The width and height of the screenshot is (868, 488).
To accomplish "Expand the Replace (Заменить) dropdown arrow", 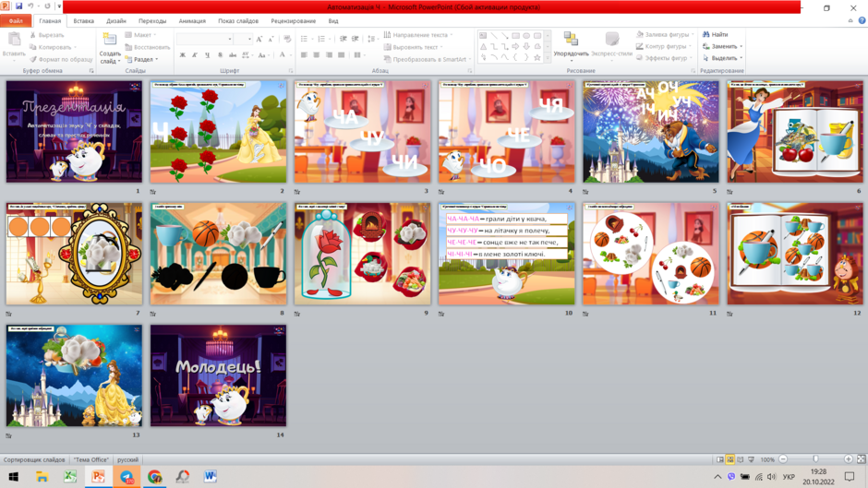I will pos(741,46).
